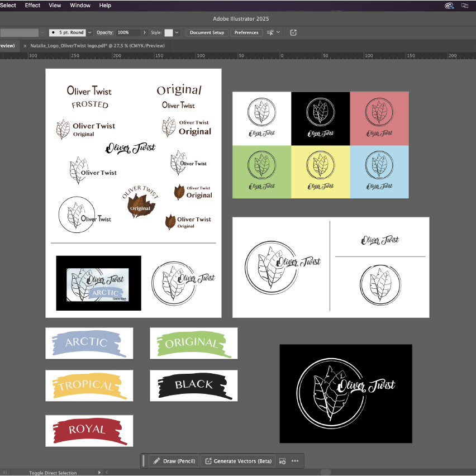
Task: Click the share document icon in control bar
Action: click(x=294, y=32)
